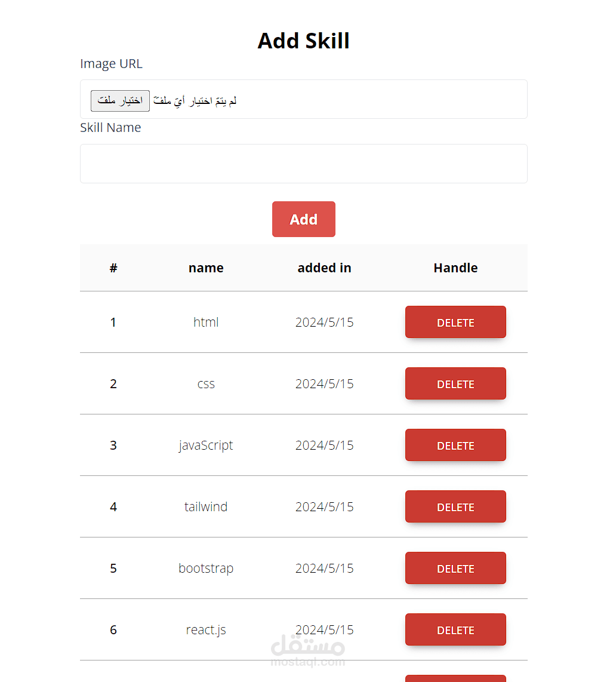Focus the Skill Name text field
The height and width of the screenshot is (682, 616).
pyautogui.click(x=303, y=164)
